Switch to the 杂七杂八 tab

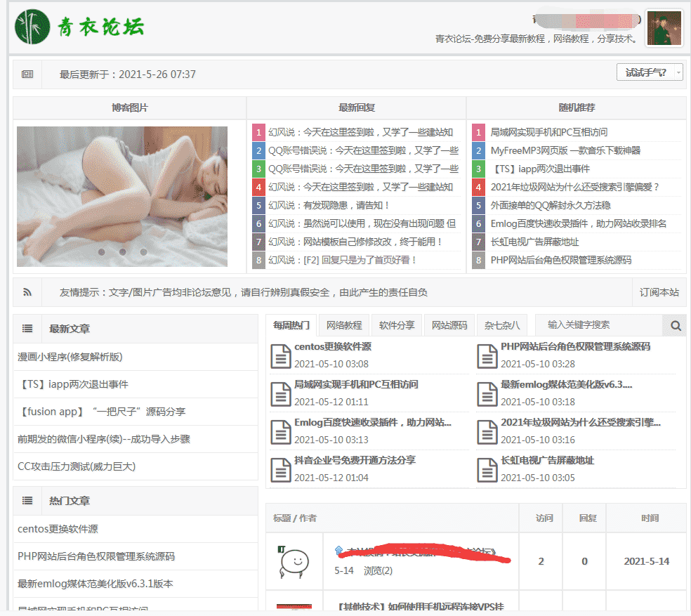click(502, 325)
